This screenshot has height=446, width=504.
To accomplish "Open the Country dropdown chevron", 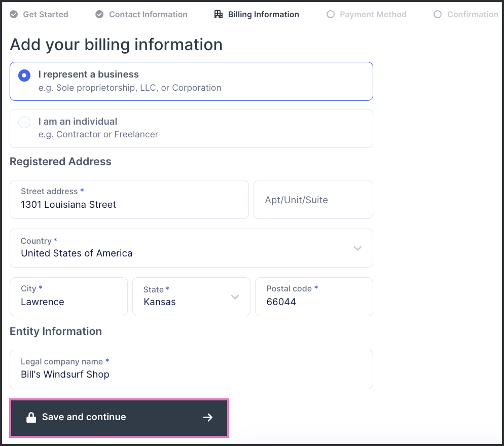I will coord(358,248).
